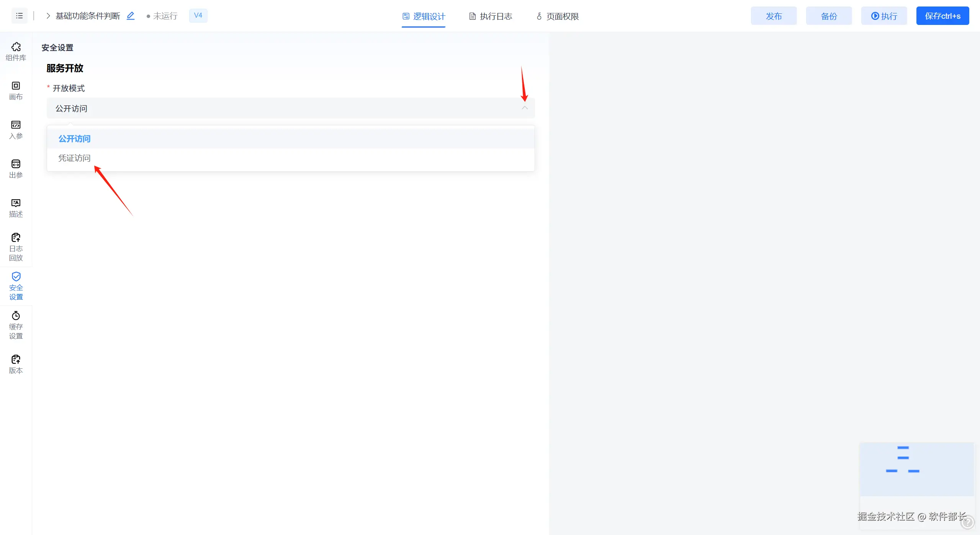Image resolution: width=980 pixels, height=535 pixels.
Task: Click the canvas minimap thumbnail
Action: point(916,469)
